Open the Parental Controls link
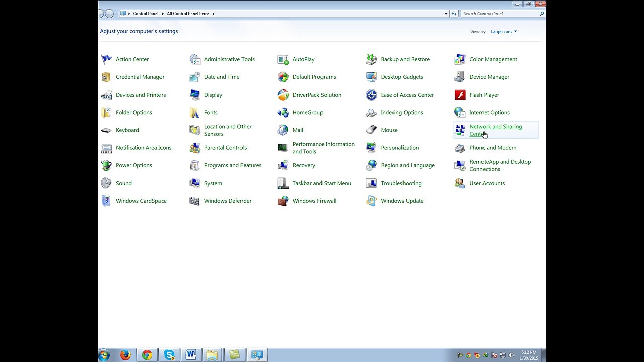This screenshot has width=644, height=362. tap(225, 148)
